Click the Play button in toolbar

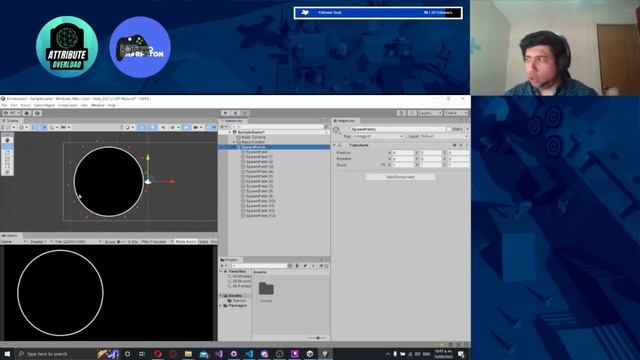click(x=226, y=113)
